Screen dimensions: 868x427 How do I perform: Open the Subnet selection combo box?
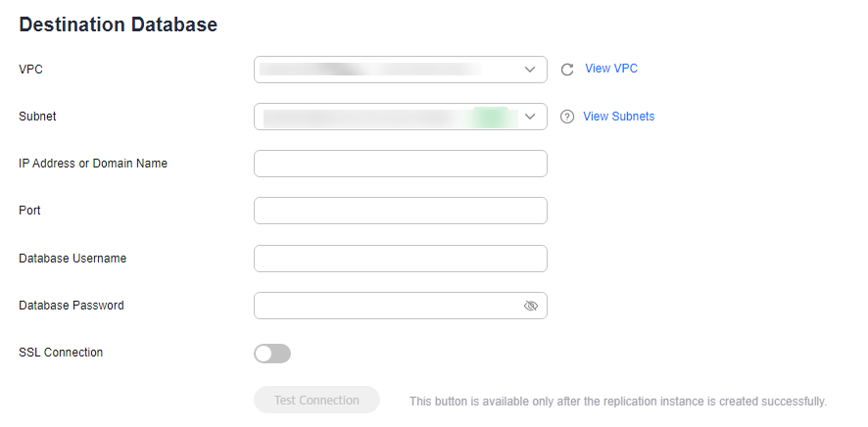401,117
